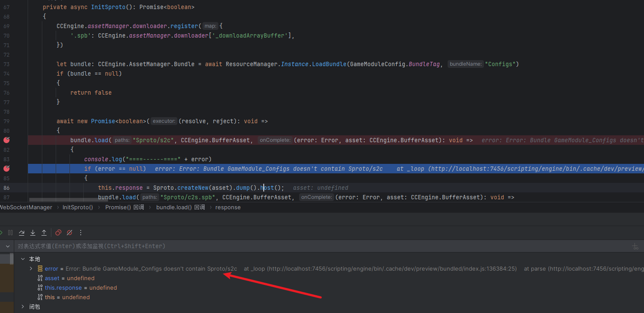Open the View Breakpoints dialog icon
Screen dimensions: 644x313
pyautogui.click(x=58, y=233)
